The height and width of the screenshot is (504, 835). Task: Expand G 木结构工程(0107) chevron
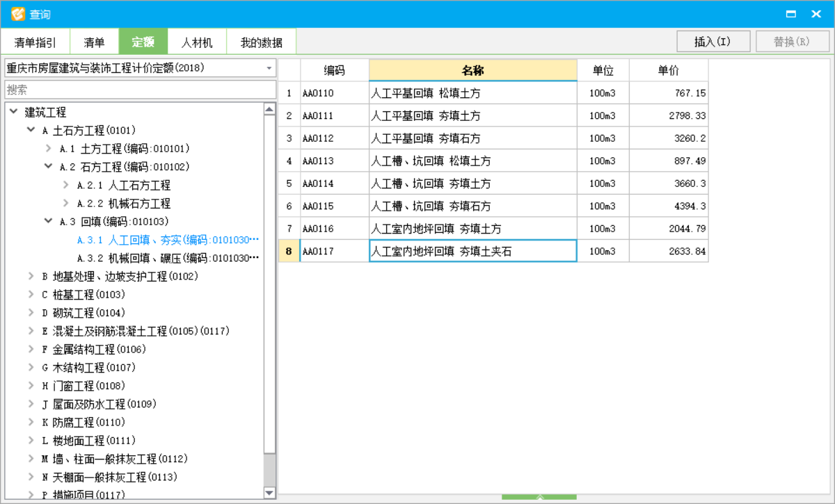pyautogui.click(x=31, y=367)
